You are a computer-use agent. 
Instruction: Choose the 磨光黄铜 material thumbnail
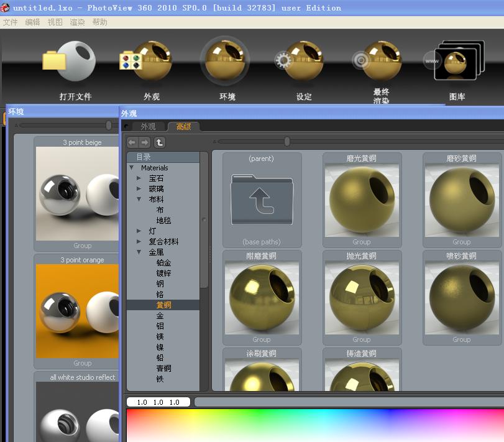point(362,200)
